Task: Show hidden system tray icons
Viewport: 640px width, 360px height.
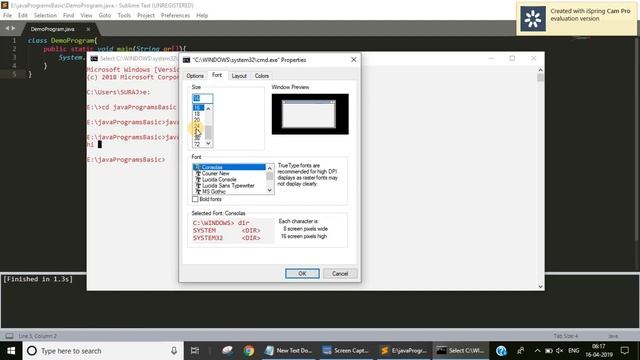Action: coord(537,351)
